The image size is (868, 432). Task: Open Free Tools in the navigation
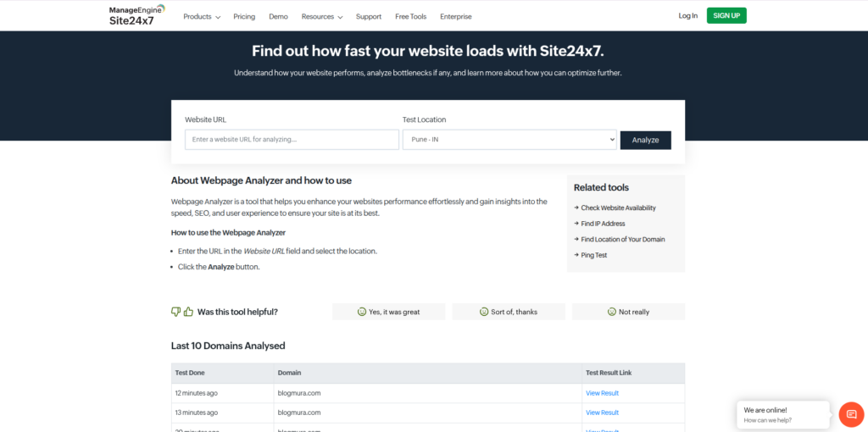click(x=411, y=17)
